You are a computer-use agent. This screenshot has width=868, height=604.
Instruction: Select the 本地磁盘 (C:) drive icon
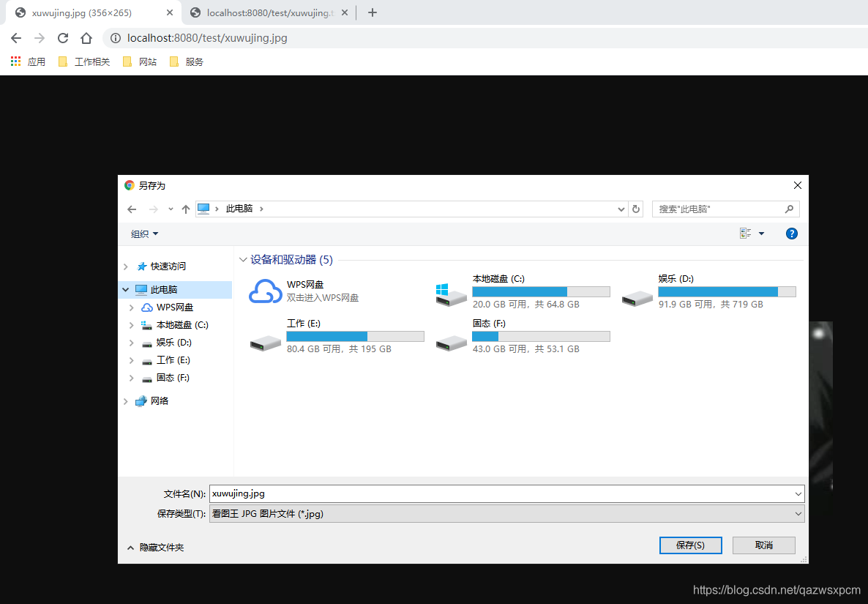(451, 294)
